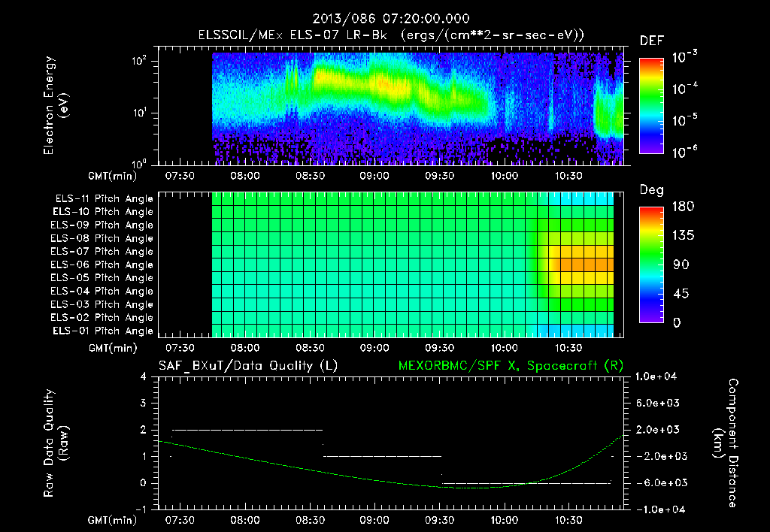
Task: Select the ELS-04 Pitch Angle row label
Action: click(102, 292)
